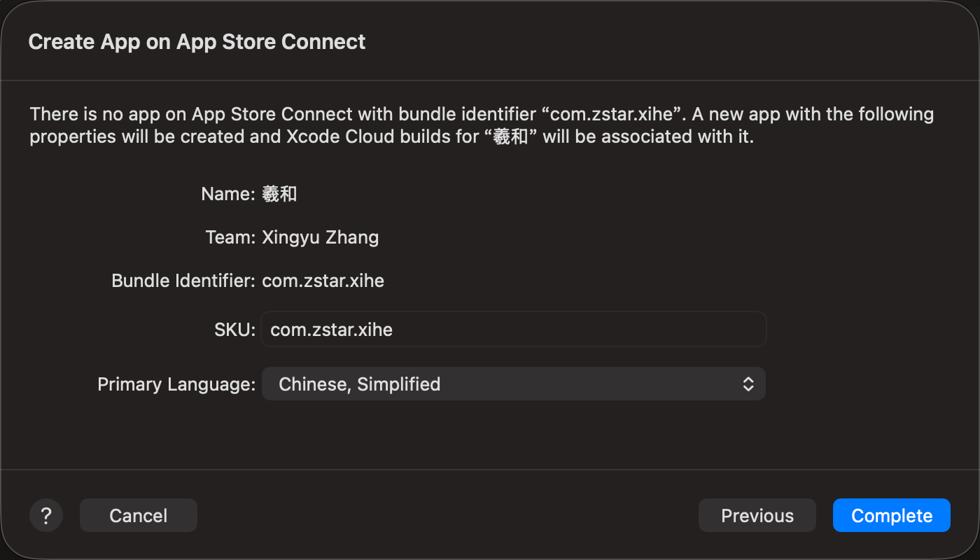This screenshot has width=980, height=560.
Task: Go back with the Previous button
Action: [x=757, y=516]
